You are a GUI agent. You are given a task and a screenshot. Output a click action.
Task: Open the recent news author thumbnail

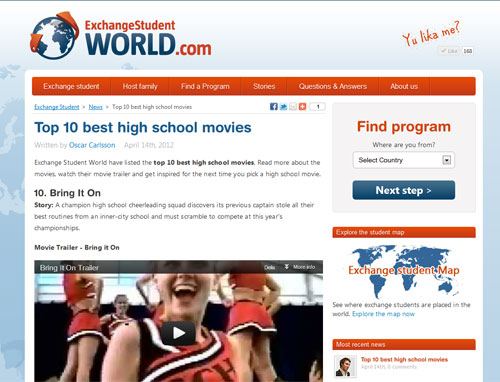pyautogui.click(x=345, y=366)
